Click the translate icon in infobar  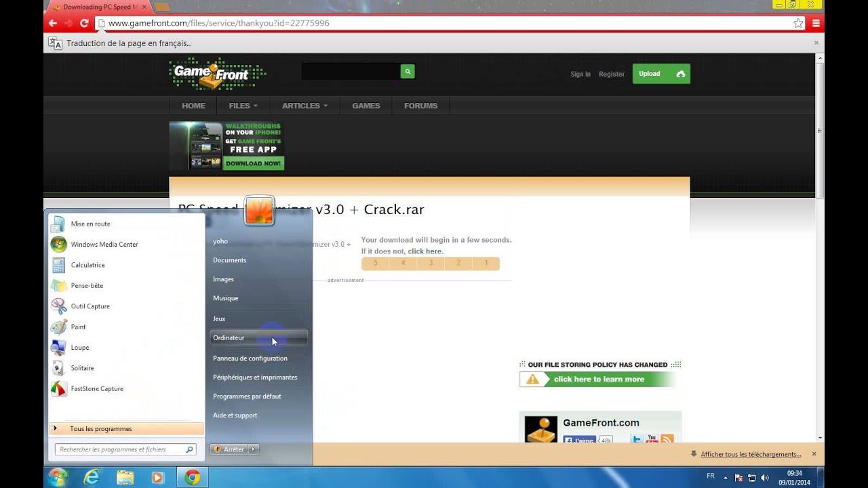point(56,43)
